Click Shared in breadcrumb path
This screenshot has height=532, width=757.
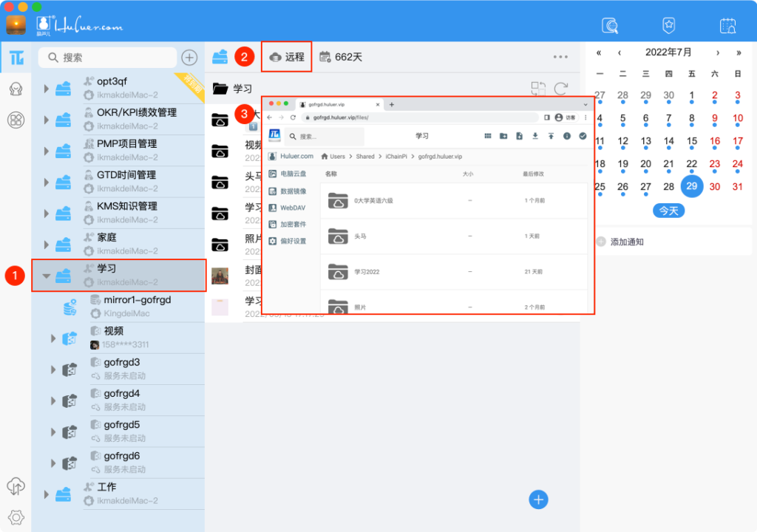[x=365, y=157]
